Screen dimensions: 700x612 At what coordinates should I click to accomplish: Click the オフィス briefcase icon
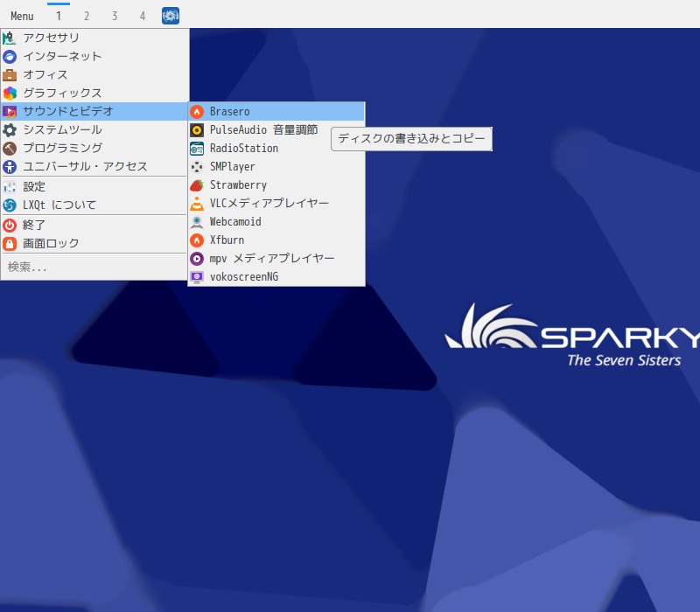click(10, 74)
